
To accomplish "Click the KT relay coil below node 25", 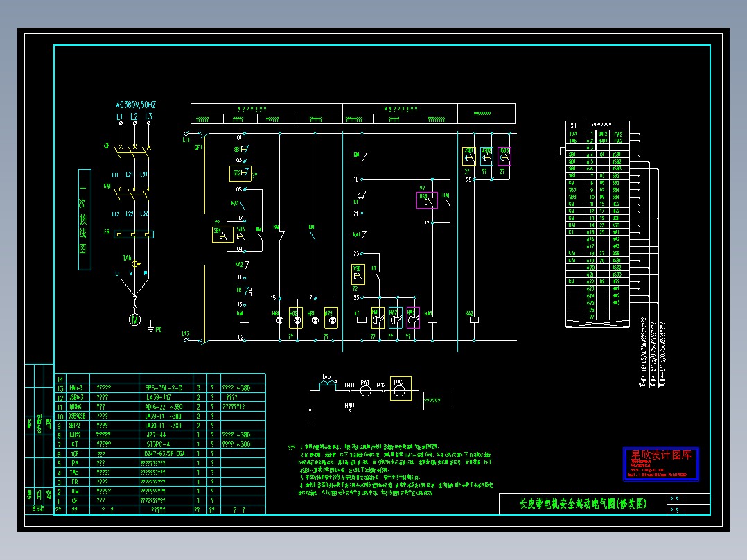I will [362, 320].
